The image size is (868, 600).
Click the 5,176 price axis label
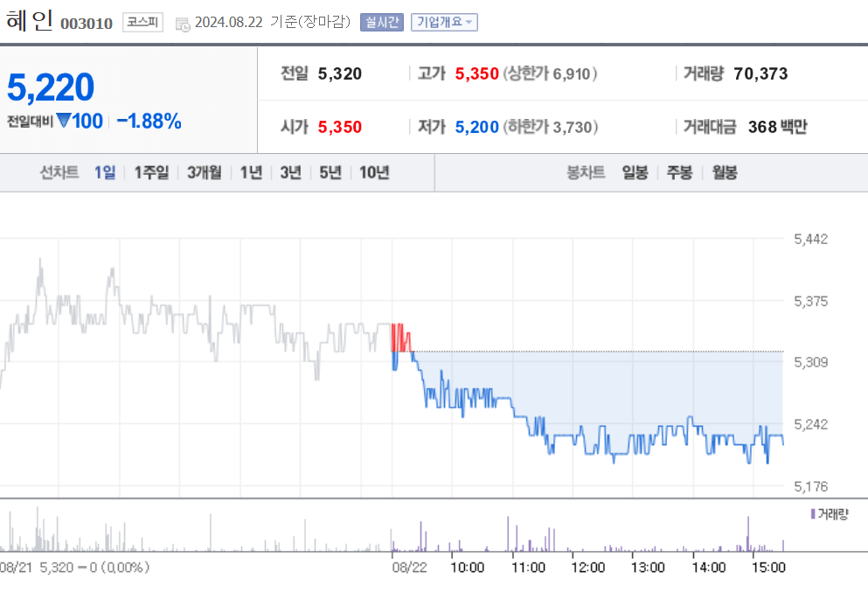(810, 486)
